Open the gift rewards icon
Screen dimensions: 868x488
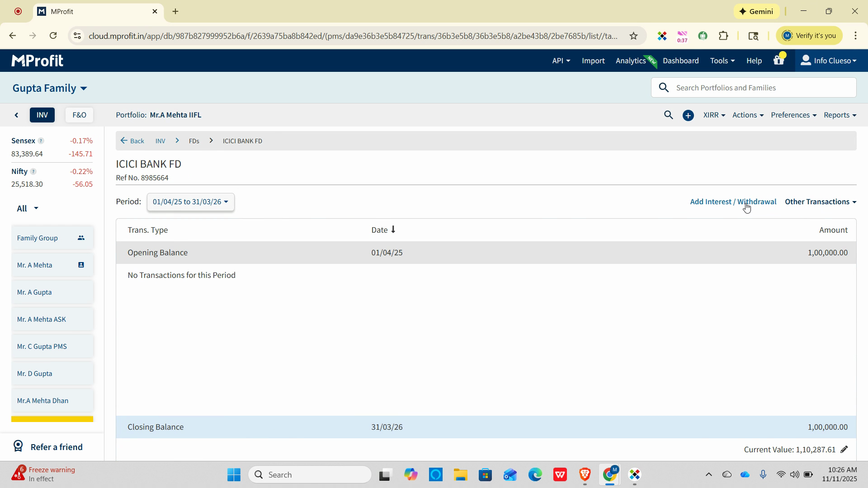pos(778,60)
